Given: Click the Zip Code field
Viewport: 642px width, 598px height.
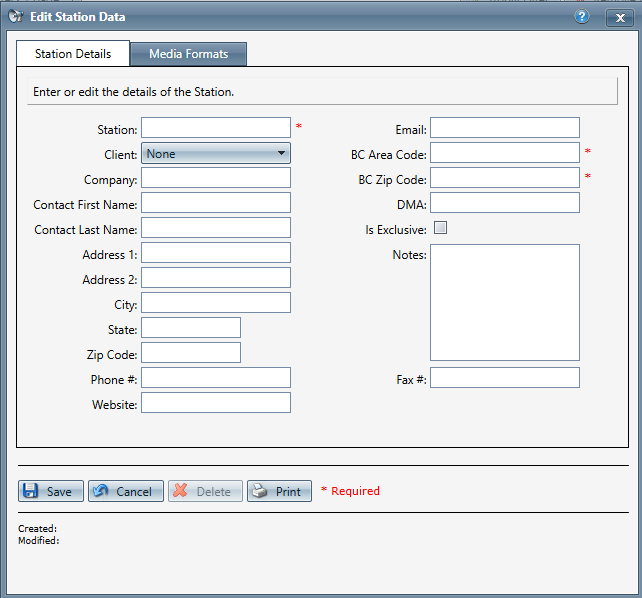Looking at the screenshot, I should [x=191, y=352].
